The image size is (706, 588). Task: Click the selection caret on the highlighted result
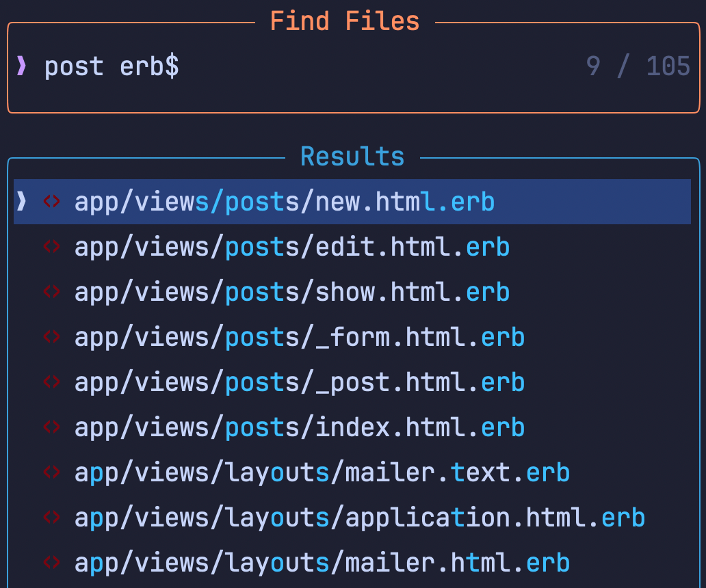click(22, 202)
